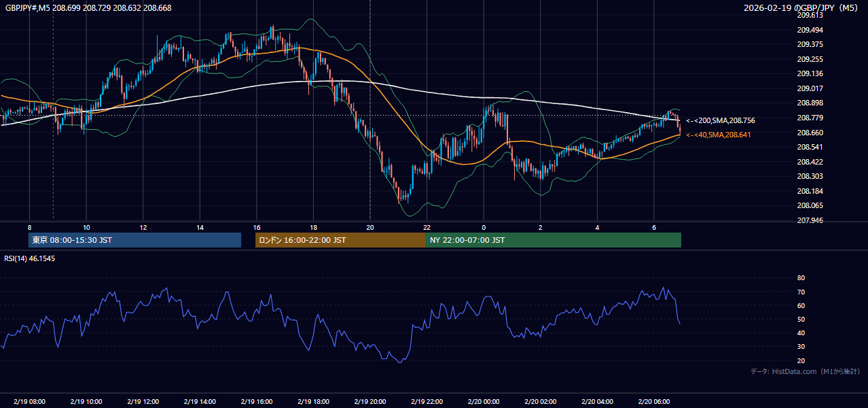The width and height of the screenshot is (868, 408).
Task: Click hour tick '14' under the candlestick chart
Action: [x=200, y=227]
